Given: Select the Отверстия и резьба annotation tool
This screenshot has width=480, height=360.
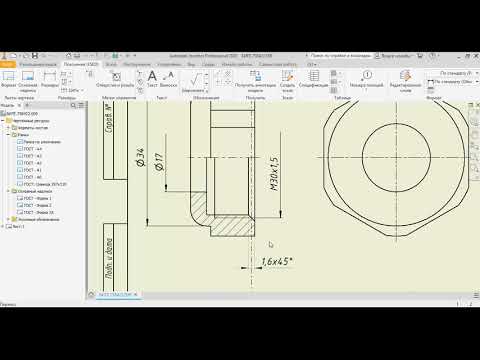Looking at the screenshot, I should [115, 79].
